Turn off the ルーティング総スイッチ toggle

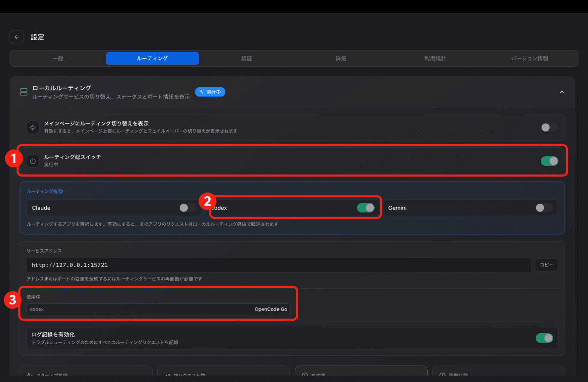tap(549, 161)
